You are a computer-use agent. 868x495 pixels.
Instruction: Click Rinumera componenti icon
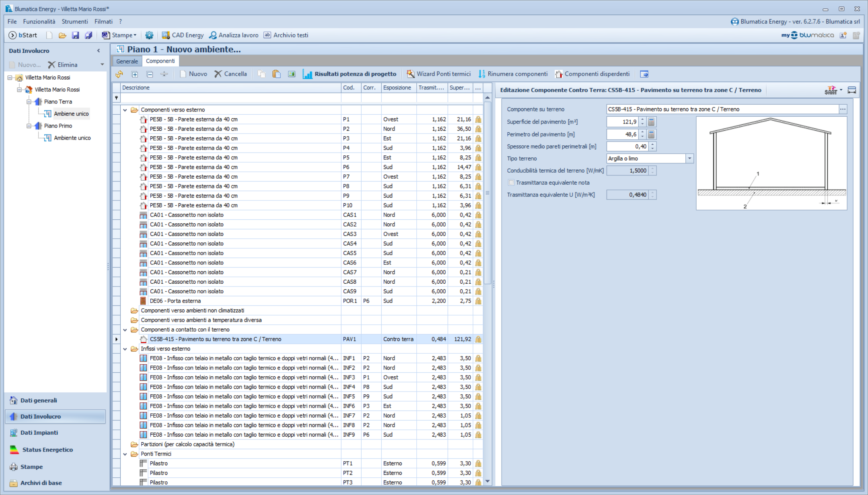[482, 74]
